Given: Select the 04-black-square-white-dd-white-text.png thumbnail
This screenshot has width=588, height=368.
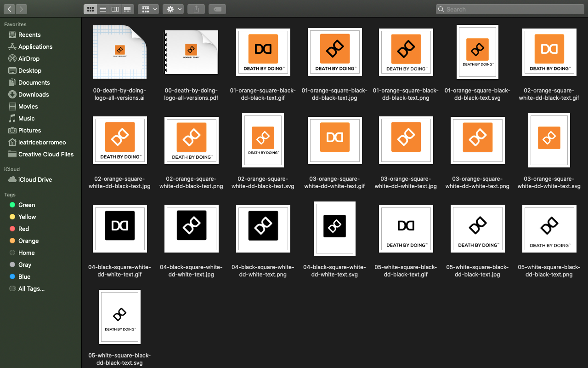Looking at the screenshot, I should tap(263, 229).
